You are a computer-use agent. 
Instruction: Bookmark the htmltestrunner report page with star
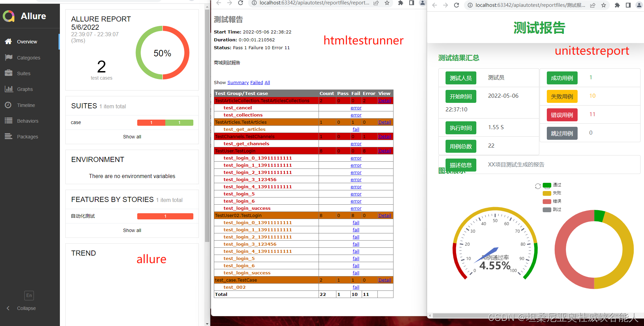[x=387, y=3]
